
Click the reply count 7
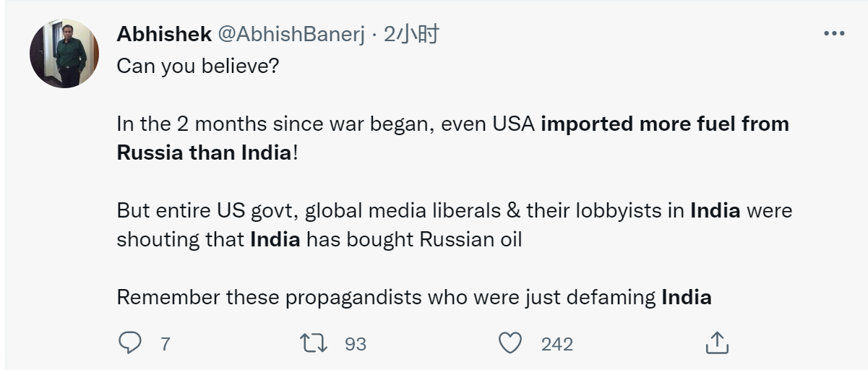(165, 344)
